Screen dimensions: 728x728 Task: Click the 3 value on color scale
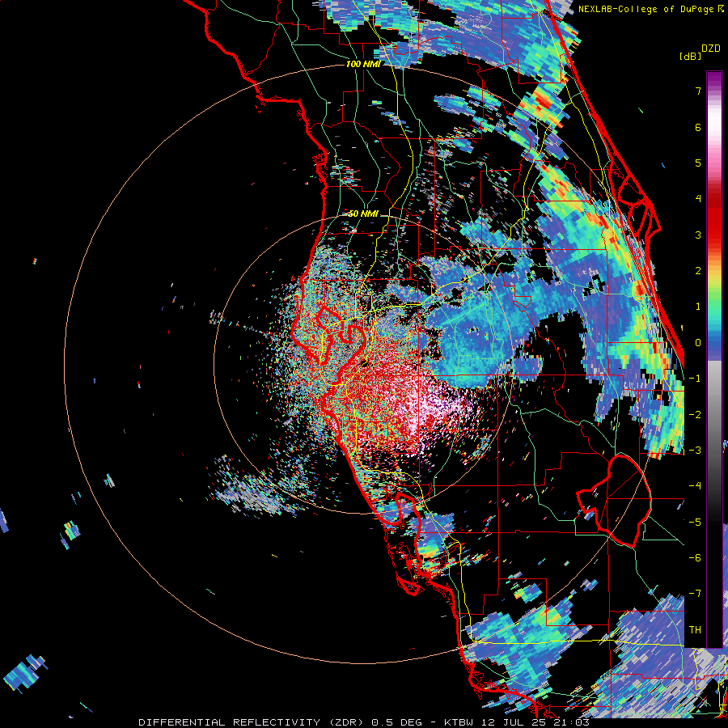(x=698, y=235)
